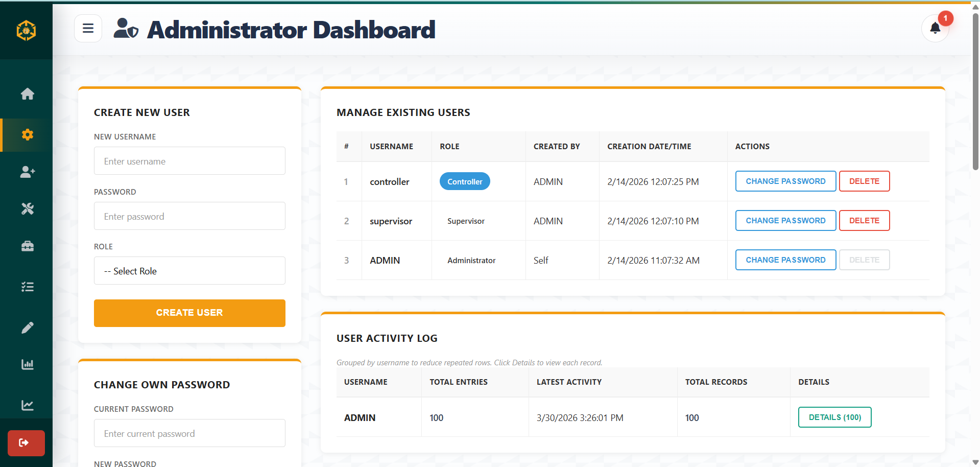Open the briefcase toolbox icon in sidebar
Viewport: 980px width, 467px height.
coord(28,246)
